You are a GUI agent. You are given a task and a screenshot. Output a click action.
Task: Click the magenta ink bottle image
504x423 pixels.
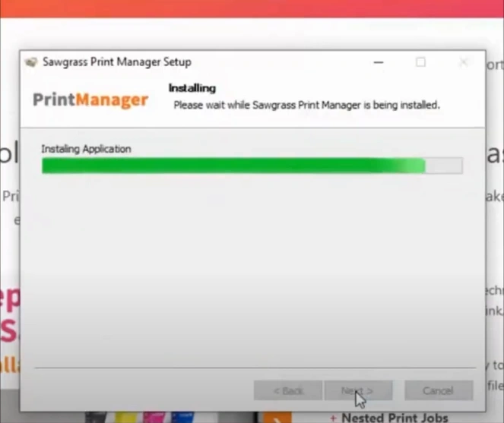156,417
